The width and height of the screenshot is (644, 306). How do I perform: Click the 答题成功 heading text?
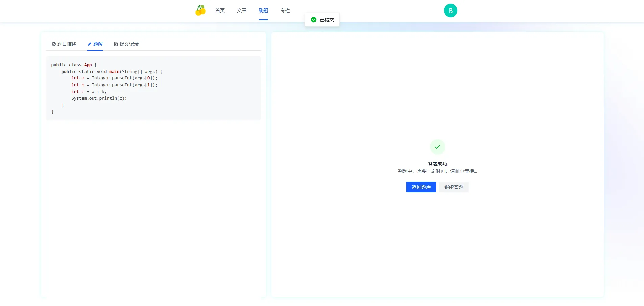[437, 164]
